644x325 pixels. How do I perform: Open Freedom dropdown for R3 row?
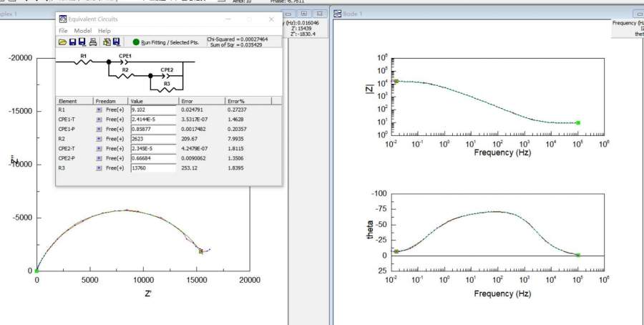99,168
